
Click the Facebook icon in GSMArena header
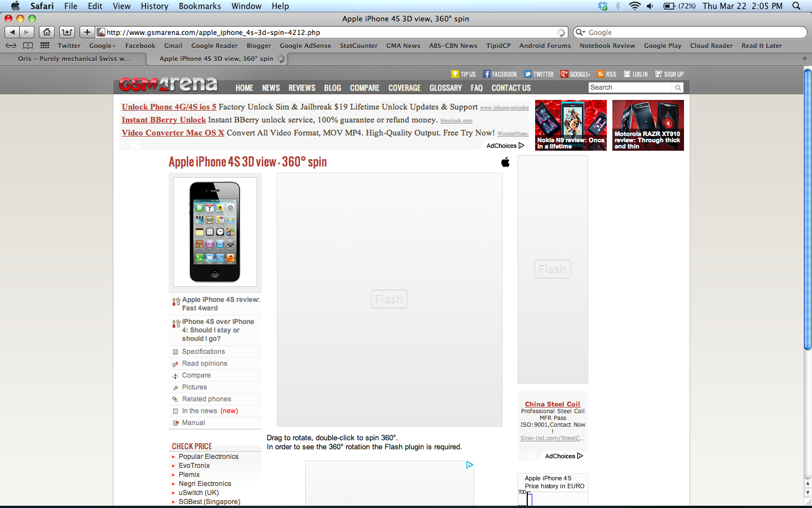486,74
